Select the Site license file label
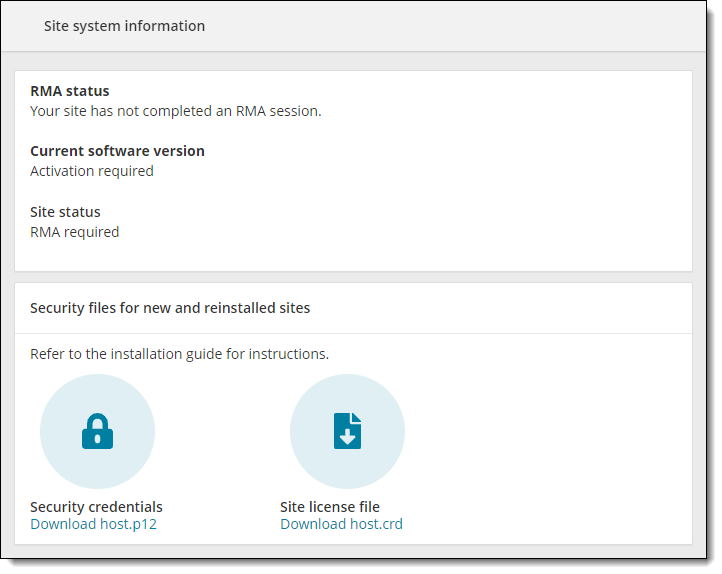The height and width of the screenshot is (574, 722). click(330, 507)
